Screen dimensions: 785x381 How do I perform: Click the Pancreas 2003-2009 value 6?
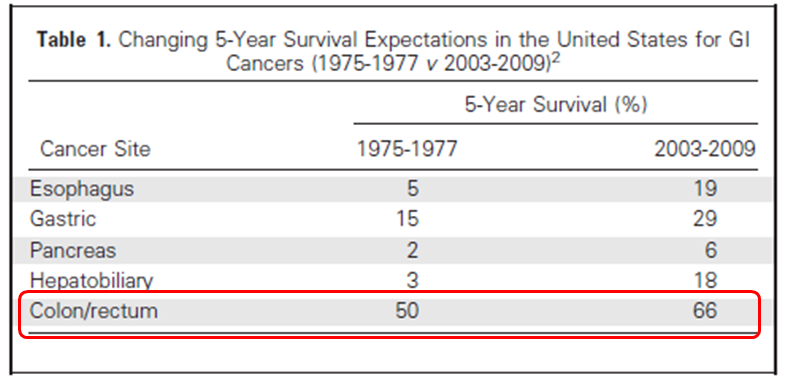pos(711,250)
